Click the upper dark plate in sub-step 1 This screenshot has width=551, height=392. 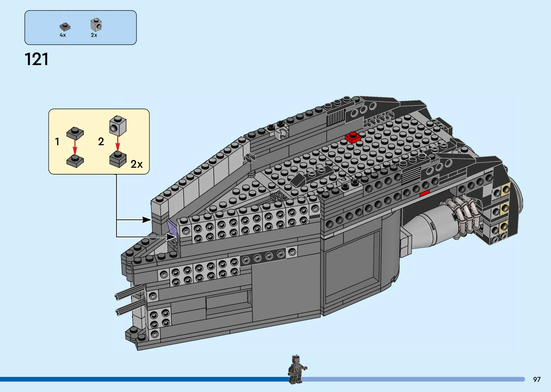click(x=75, y=133)
